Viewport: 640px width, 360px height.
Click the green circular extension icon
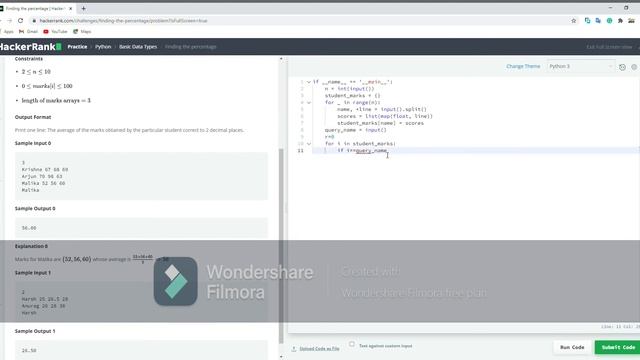tap(609, 20)
